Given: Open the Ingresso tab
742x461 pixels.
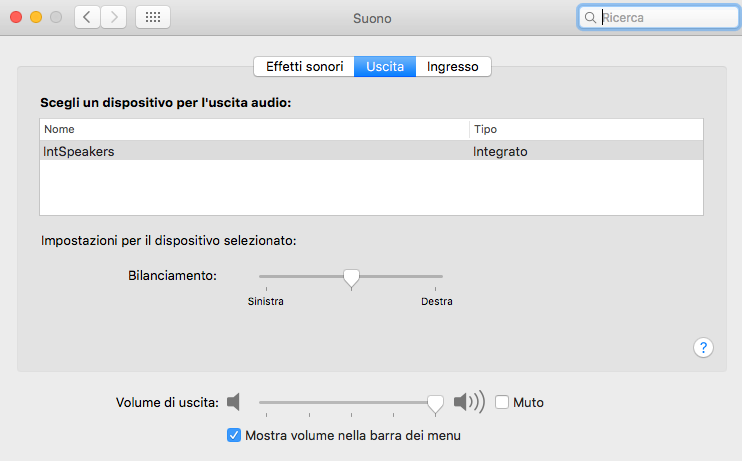Looking at the screenshot, I should [x=453, y=67].
